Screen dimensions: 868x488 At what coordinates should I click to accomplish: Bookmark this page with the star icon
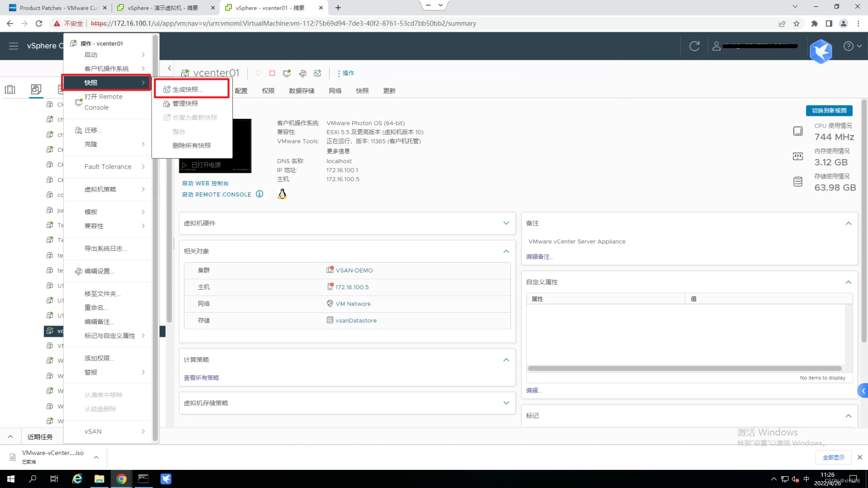pyautogui.click(x=796, y=24)
